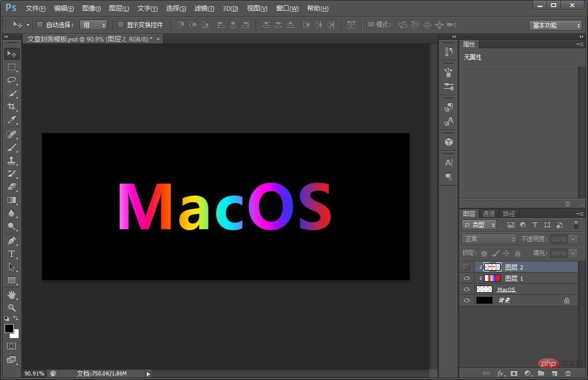Open the 类型 layer filter dropdown

pos(479,225)
